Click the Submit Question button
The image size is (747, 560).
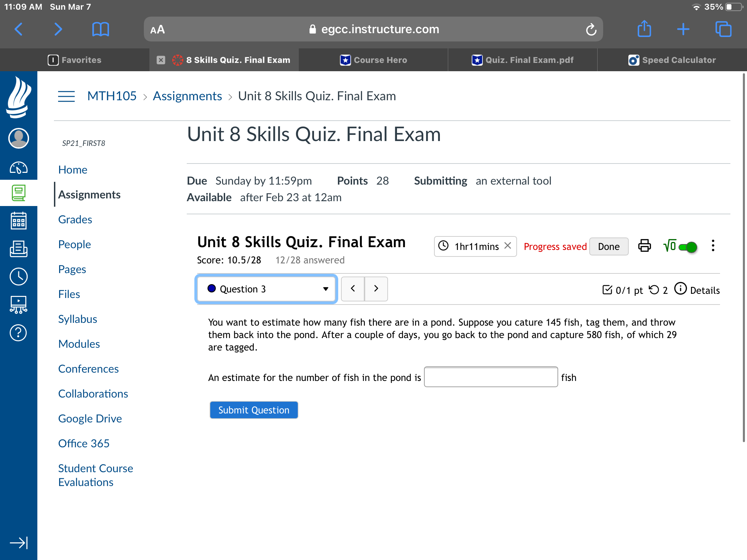click(x=254, y=410)
